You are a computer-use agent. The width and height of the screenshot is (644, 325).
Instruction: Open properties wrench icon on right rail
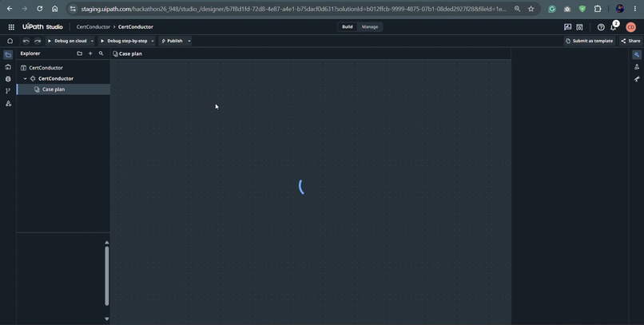(637, 54)
